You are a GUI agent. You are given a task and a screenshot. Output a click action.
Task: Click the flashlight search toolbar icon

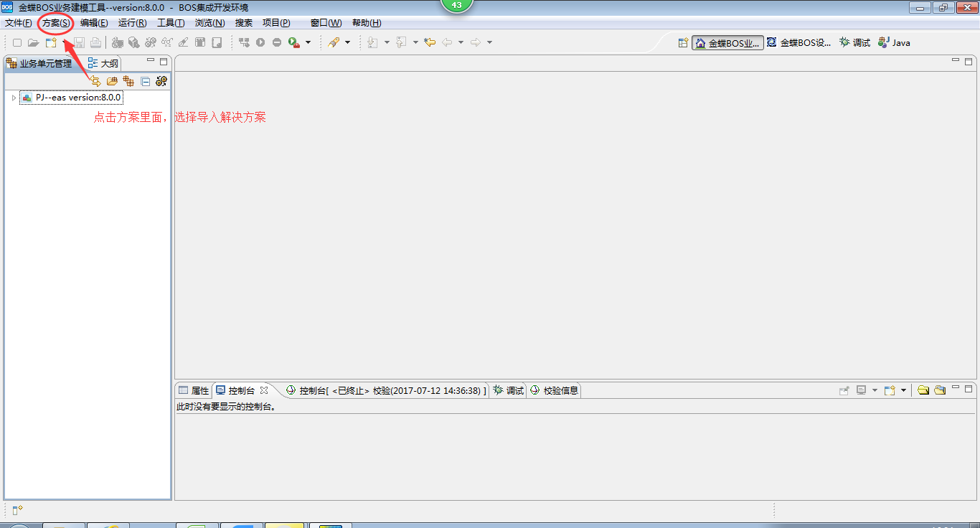(334, 42)
